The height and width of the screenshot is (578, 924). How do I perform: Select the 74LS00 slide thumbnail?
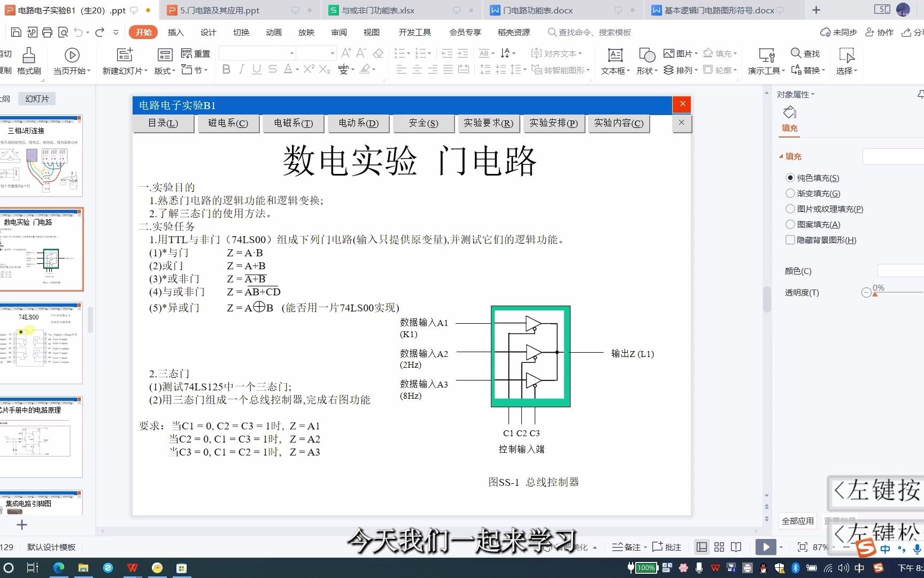click(41, 343)
